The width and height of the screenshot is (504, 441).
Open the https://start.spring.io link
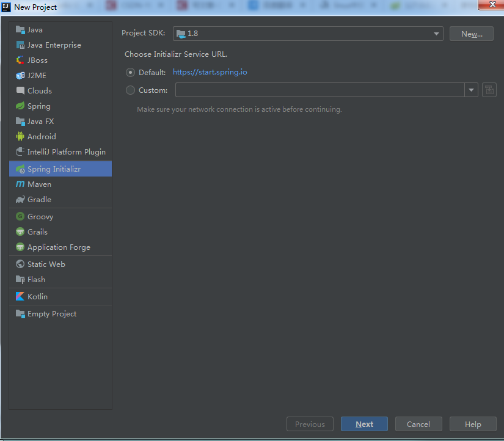(x=210, y=72)
